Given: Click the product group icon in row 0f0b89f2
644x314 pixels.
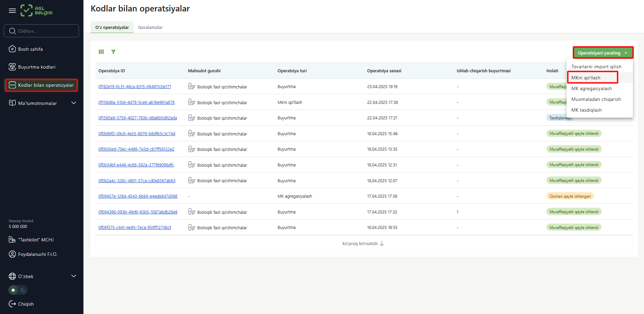Looking at the screenshot, I should (x=192, y=133).
